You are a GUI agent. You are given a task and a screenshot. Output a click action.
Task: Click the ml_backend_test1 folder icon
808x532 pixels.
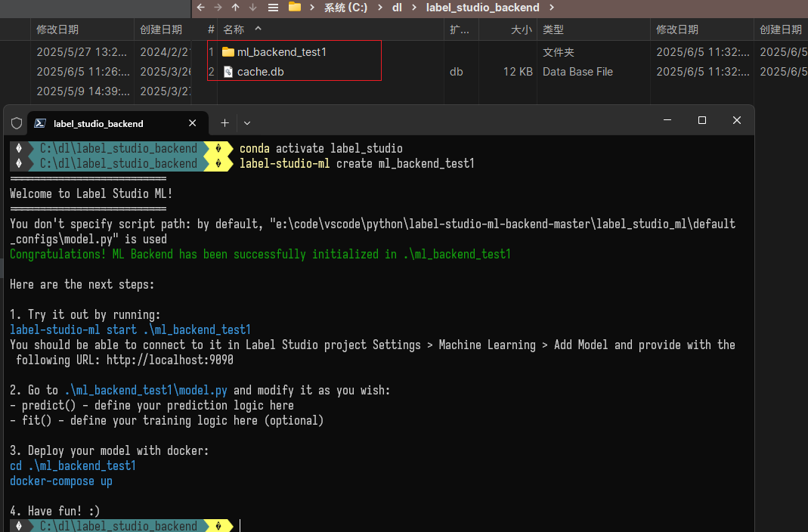pyautogui.click(x=228, y=52)
